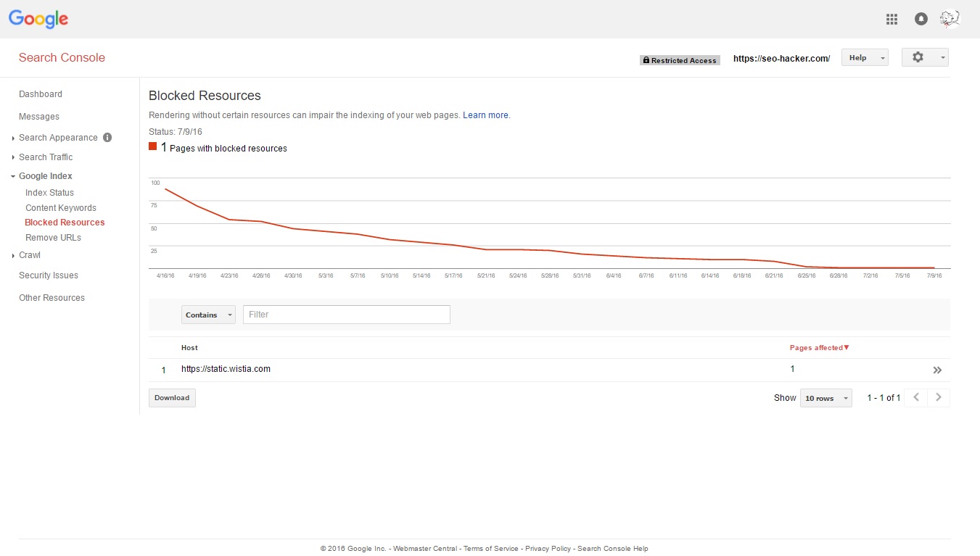Viewport: 980px width, 556px height.
Task: Open the Help dropdown menu
Action: click(x=865, y=58)
